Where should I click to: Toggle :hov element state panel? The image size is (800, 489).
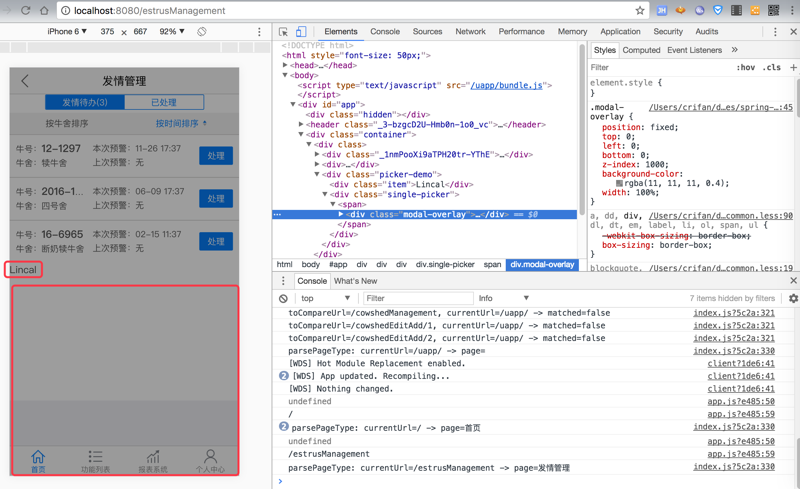click(x=746, y=68)
